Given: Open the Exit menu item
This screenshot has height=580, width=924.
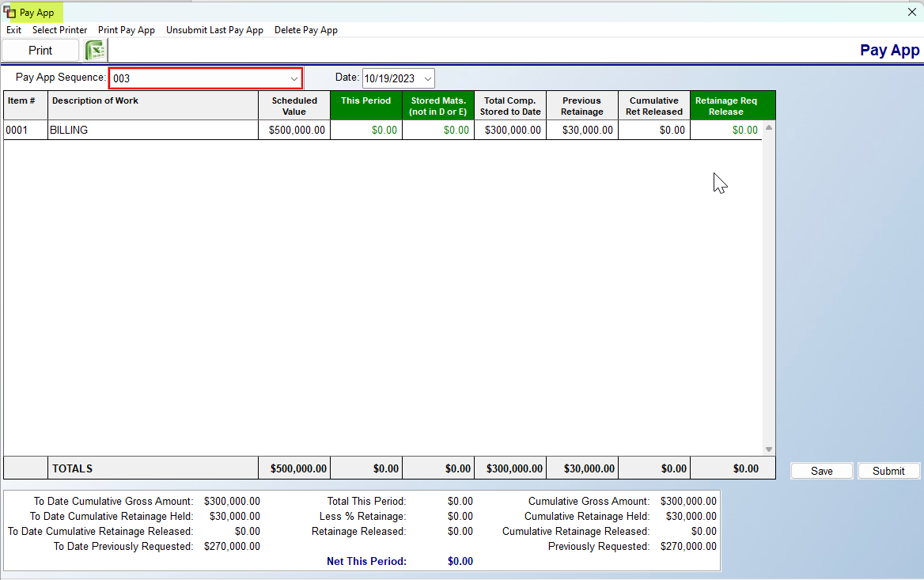Looking at the screenshot, I should pyautogui.click(x=13, y=30).
